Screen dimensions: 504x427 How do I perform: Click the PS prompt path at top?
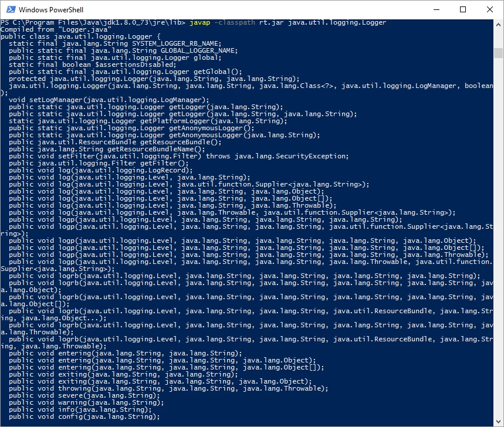point(93,22)
